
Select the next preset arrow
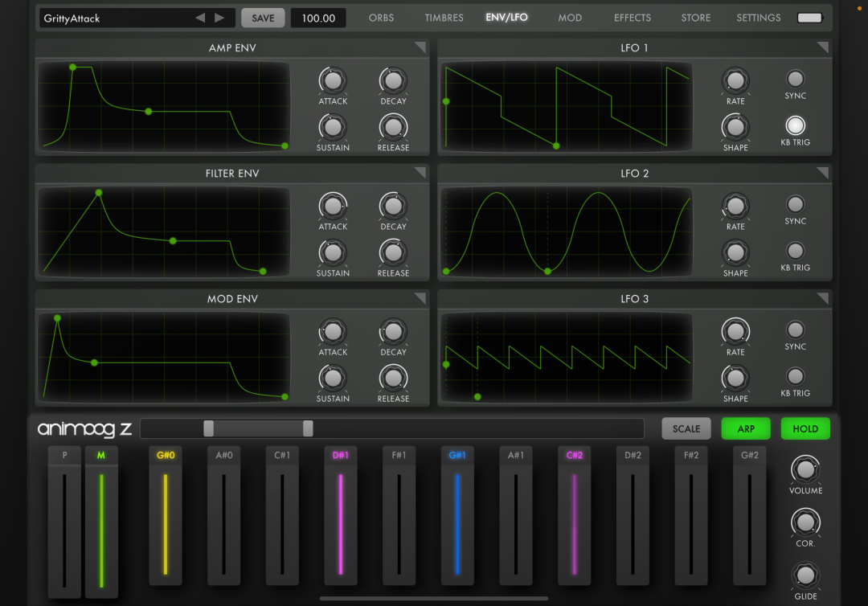(x=219, y=18)
